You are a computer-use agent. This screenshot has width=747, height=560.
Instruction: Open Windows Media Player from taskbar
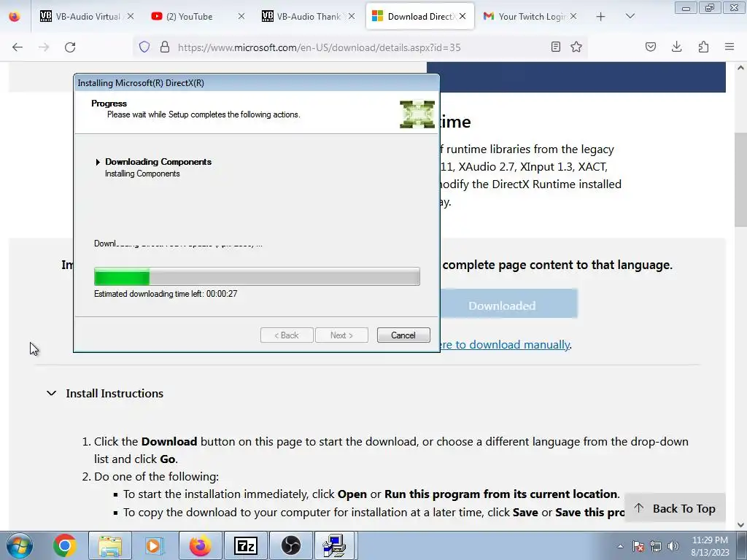(155, 545)
